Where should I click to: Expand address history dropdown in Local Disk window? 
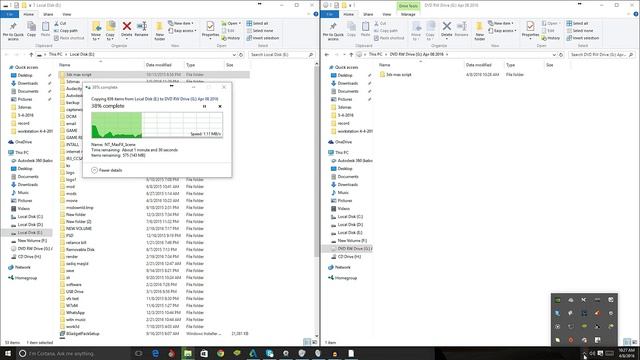click(x=234, y=54)
